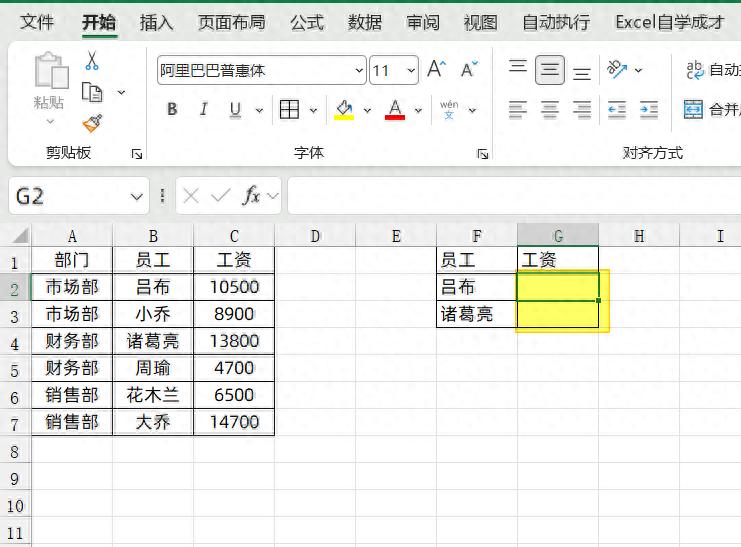Switch to the 审阅 tab
The height and width of the screenshot is (547, 741).
tap(422, 22)
